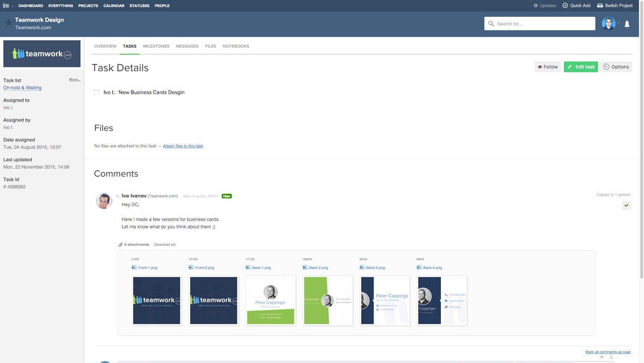Click Mark all comments as read
The image size is (644, 363).
click(608, 352)
